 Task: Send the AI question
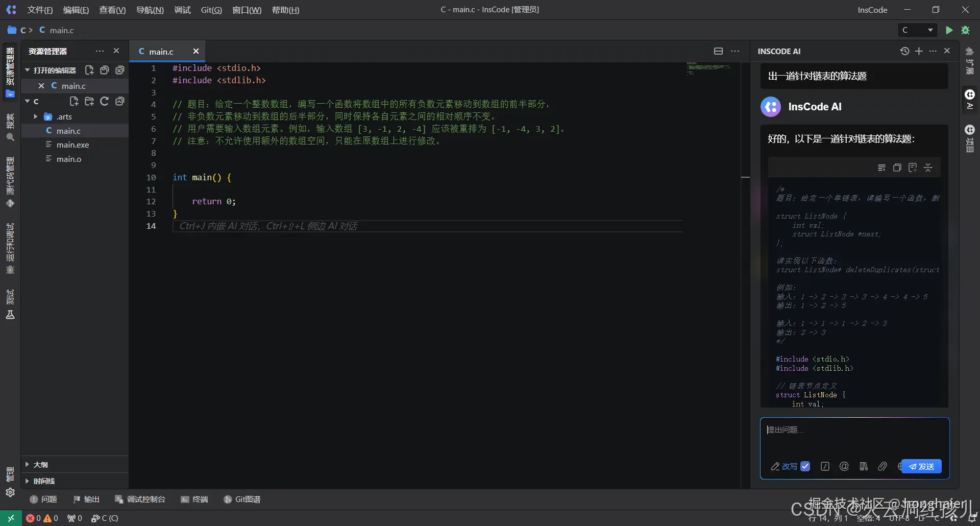point(921,466)
